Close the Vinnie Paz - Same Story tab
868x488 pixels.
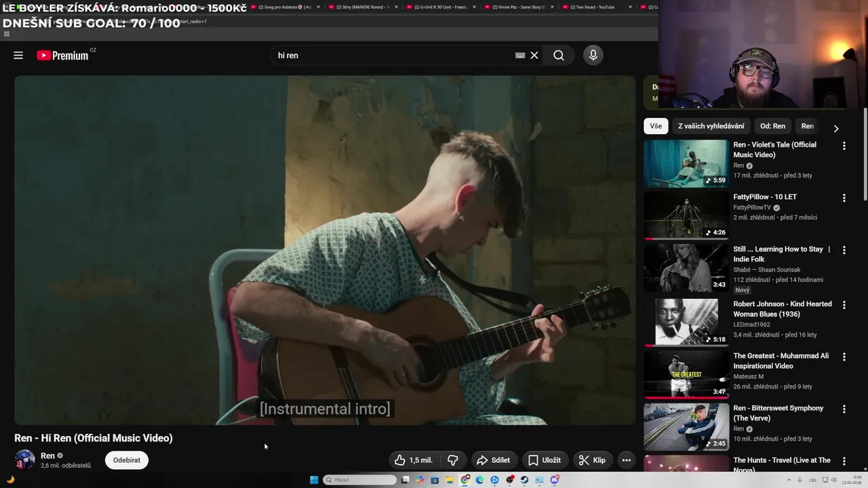[552, 7]
